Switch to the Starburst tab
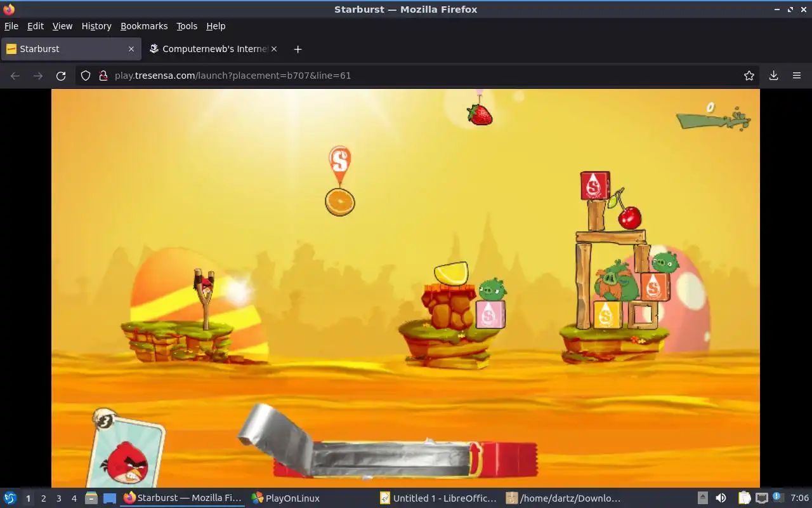812x508 pixels. pyautogui.click(x=70, y=49)
